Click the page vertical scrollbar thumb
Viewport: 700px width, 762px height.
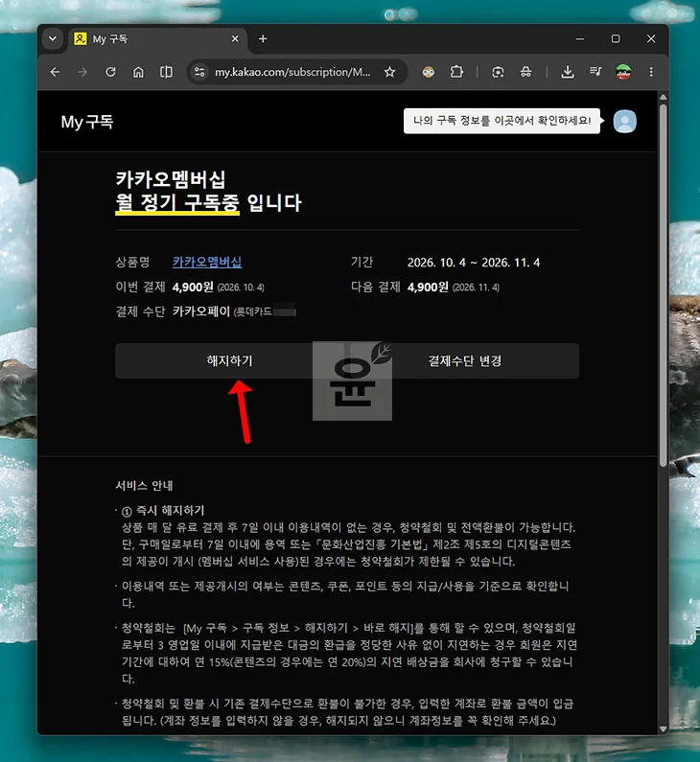click(x=663, y=286)
